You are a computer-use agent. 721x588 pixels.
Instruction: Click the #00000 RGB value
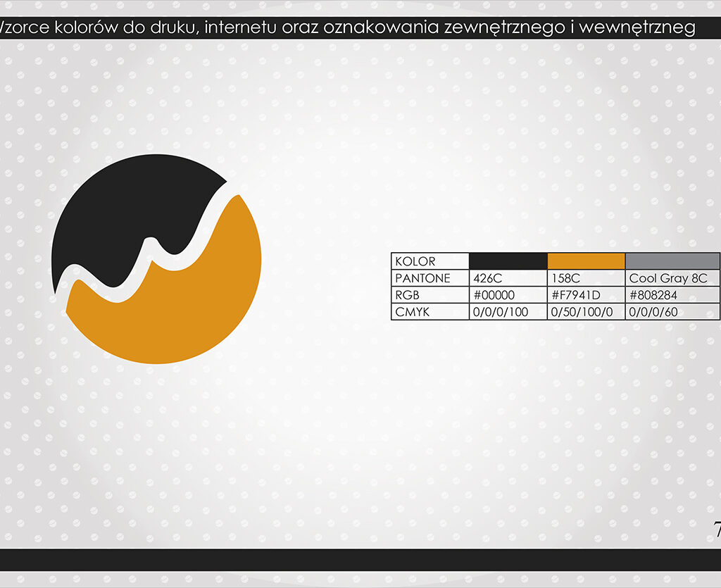pos(508,295)
